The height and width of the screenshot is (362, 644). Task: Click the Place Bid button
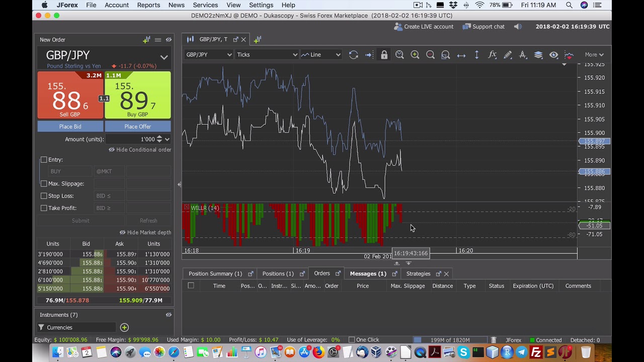coord(70,127)
